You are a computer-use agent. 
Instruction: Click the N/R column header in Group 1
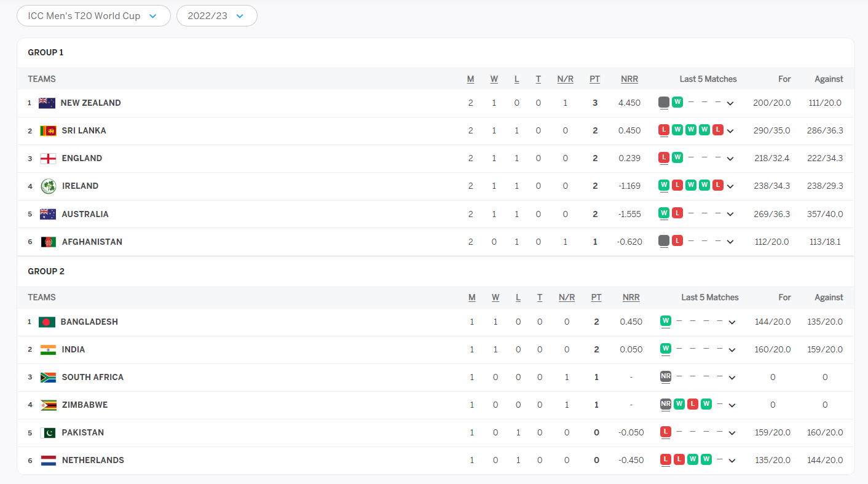pyautogui.click(x=565, y=79)
